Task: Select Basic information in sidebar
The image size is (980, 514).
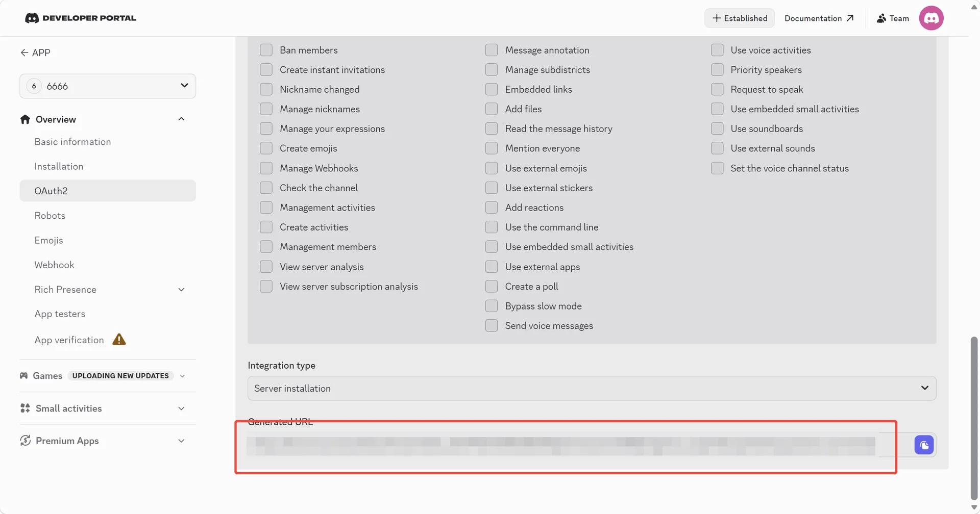Action: [x=72, y=142]
